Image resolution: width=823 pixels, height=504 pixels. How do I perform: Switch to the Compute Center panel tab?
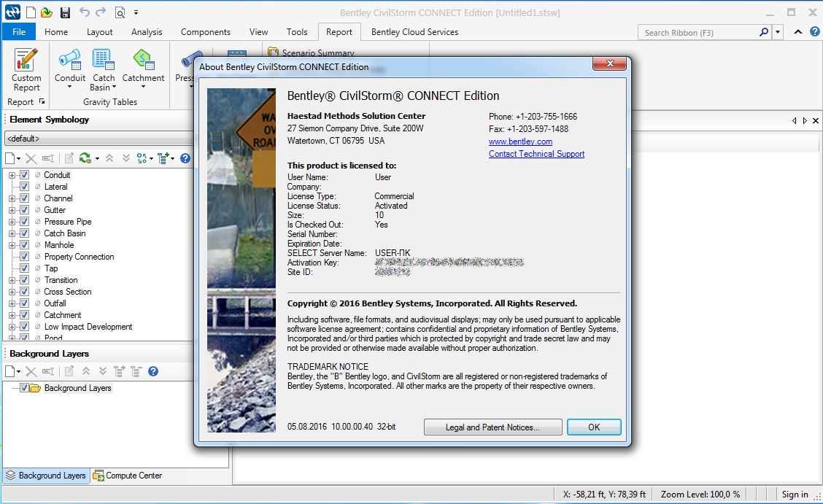(128, 476)
